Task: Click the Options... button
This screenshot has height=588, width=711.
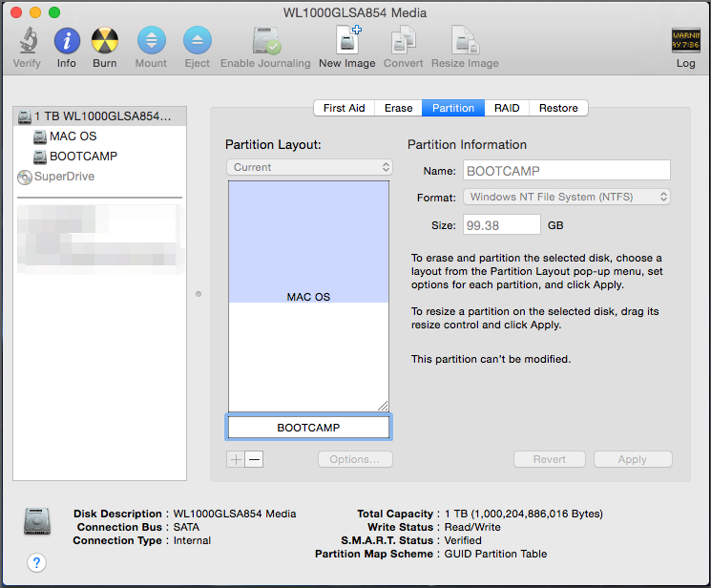Action: tap(354, 459)
